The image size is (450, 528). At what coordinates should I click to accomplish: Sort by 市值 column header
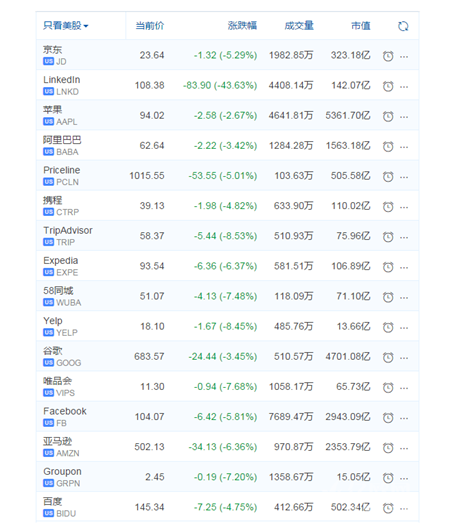361,26
